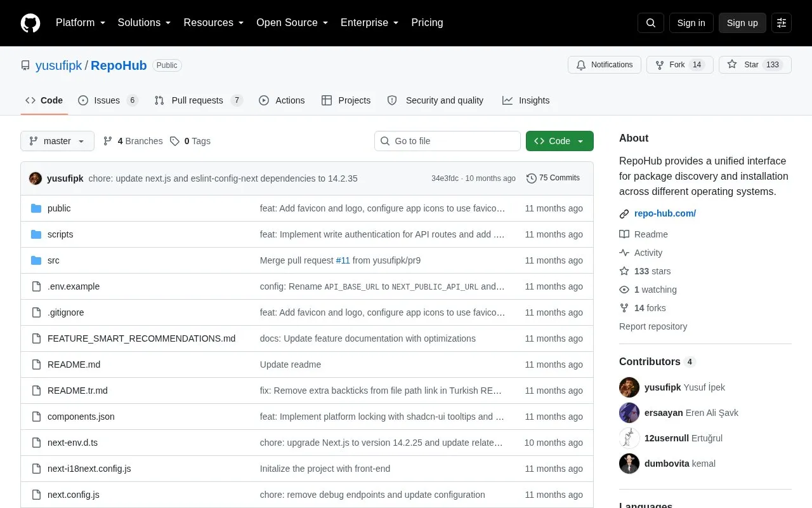Select the README.md file icon
812x508 pixels.
(36, 364)
